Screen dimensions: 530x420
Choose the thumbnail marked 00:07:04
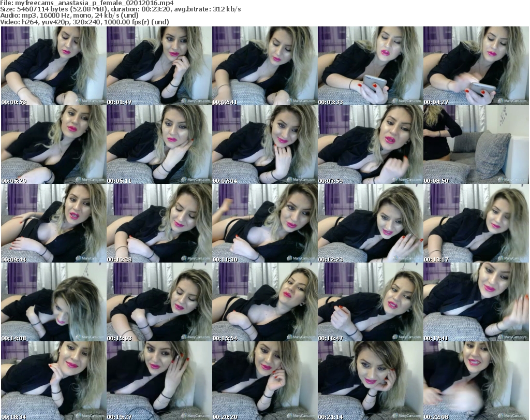264,144
